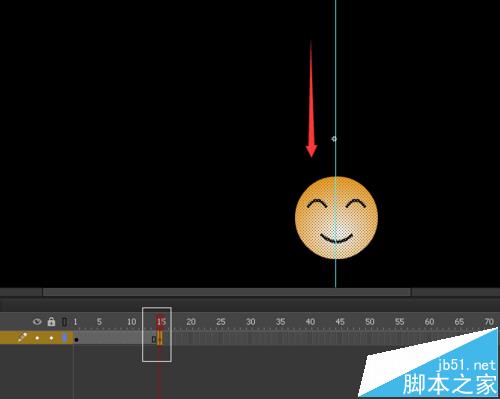Click frame 40 on the timeline ruler

(x=310, y=322)
